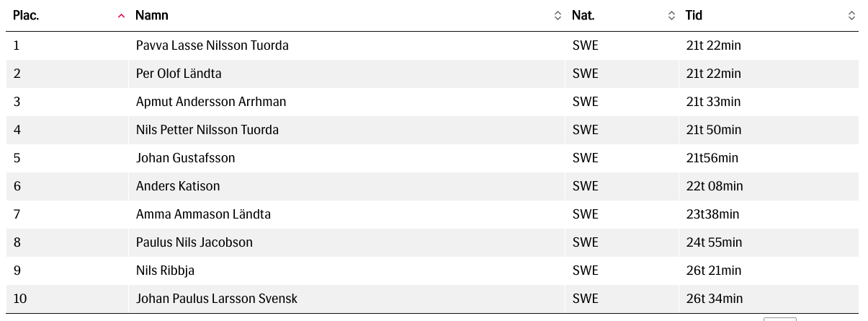This screenshot has height=321, width=868.
Task: Click the name Anders Katison
Action: click(x=178, y=186)
